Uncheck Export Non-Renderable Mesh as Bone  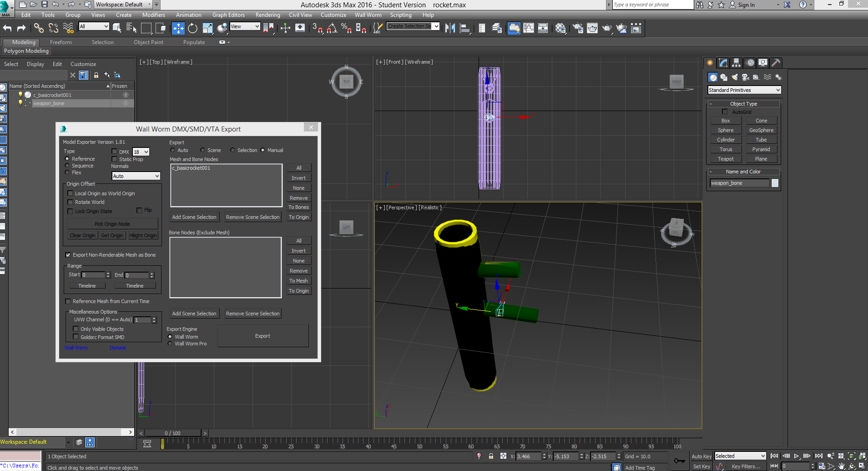pyautogui.click(x=68, y=255)
